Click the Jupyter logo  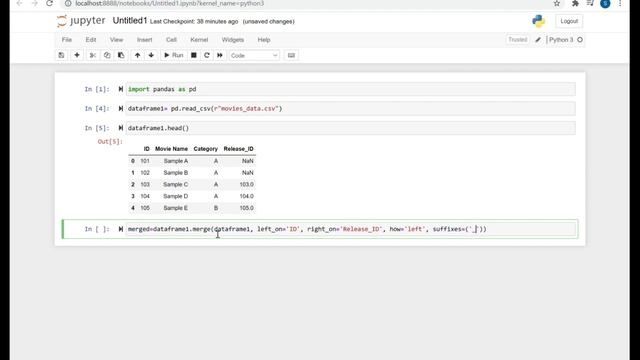(x=81, y=21)
